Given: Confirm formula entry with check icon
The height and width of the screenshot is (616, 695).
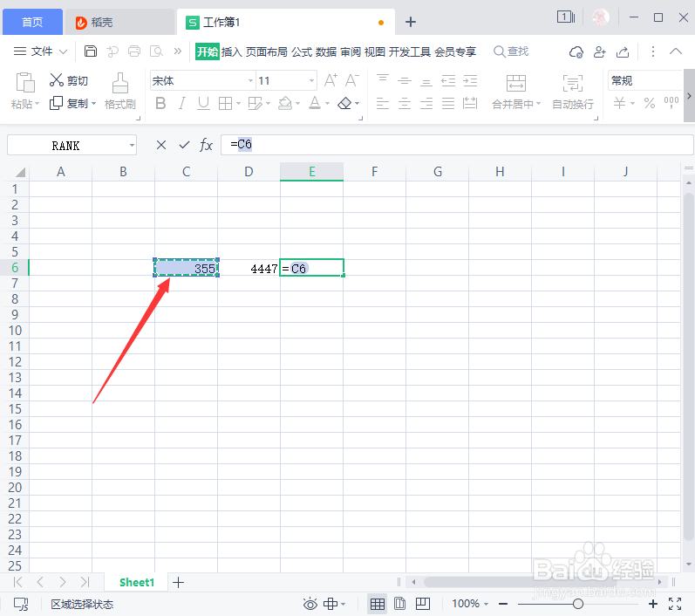Looking at the screenshot, I should [x=184, y=145].
